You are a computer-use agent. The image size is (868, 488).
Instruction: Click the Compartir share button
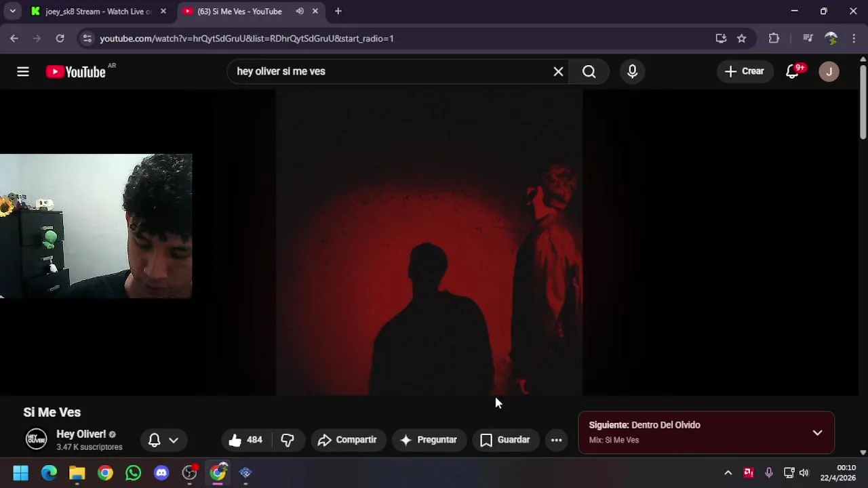click(x=348, y=440)
